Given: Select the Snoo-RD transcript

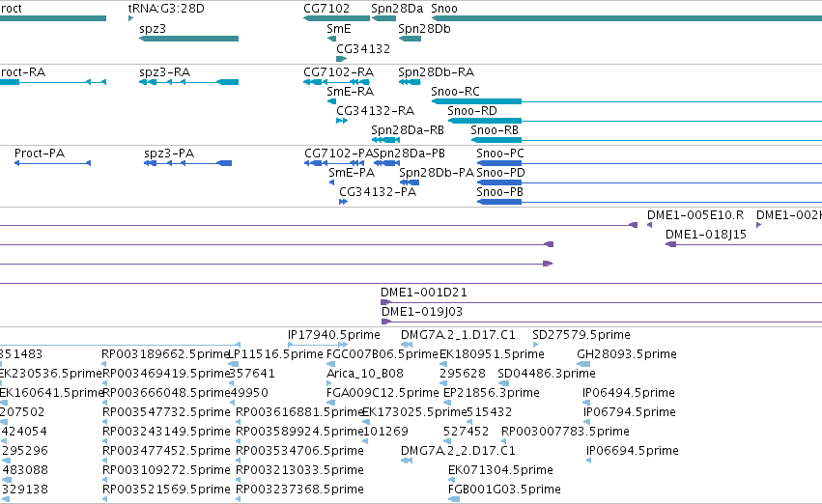Looking at the screenshot, I should click(x=635, y=121).
